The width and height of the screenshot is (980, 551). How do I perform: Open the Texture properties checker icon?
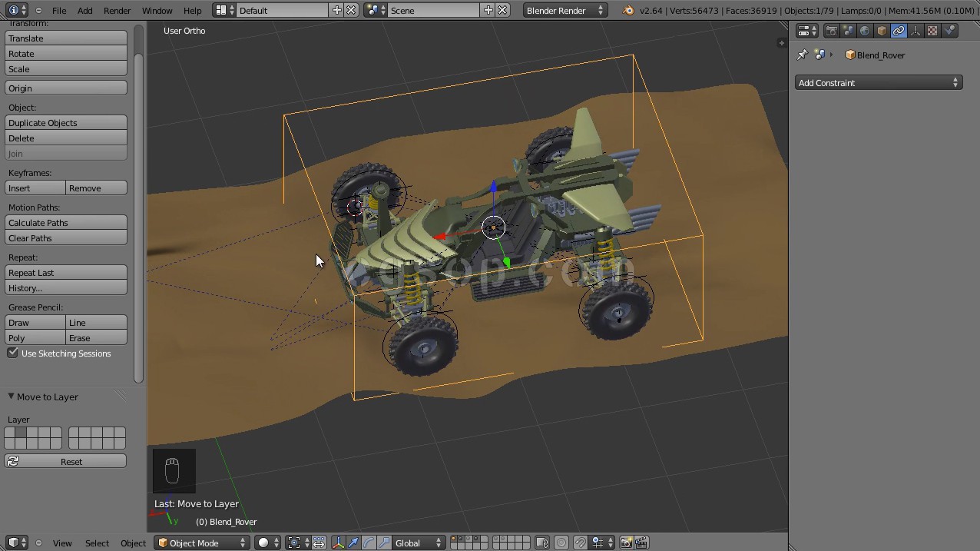coord(932,31)
